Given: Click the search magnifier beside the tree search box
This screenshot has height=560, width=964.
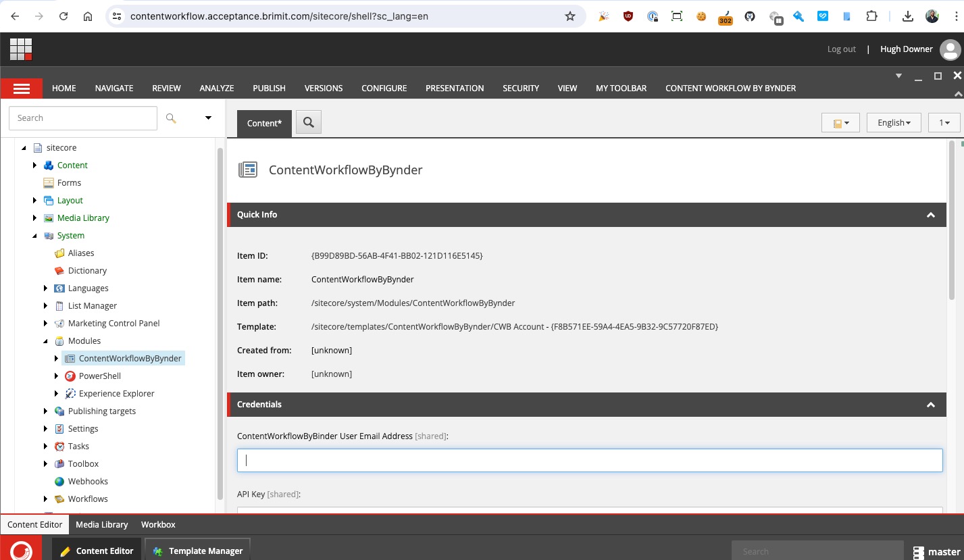Looking at the screenshot, I should click(171, 118).
